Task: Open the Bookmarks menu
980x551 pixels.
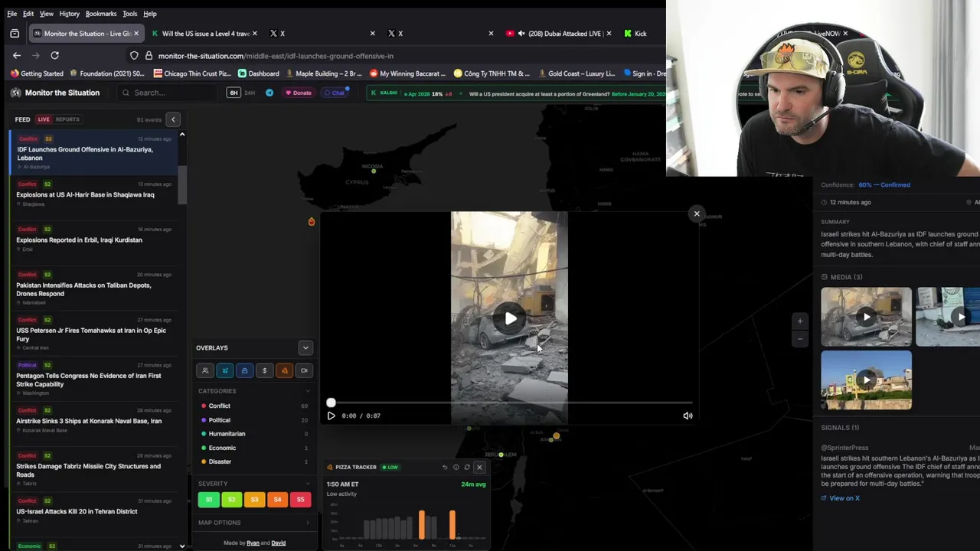Action: coord(101,14)
